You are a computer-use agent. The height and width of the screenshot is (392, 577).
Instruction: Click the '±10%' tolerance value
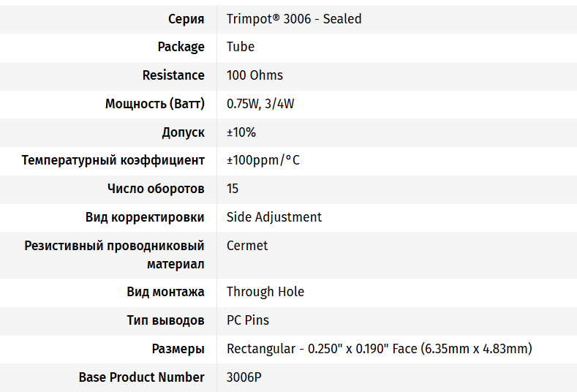pos(241,132)
